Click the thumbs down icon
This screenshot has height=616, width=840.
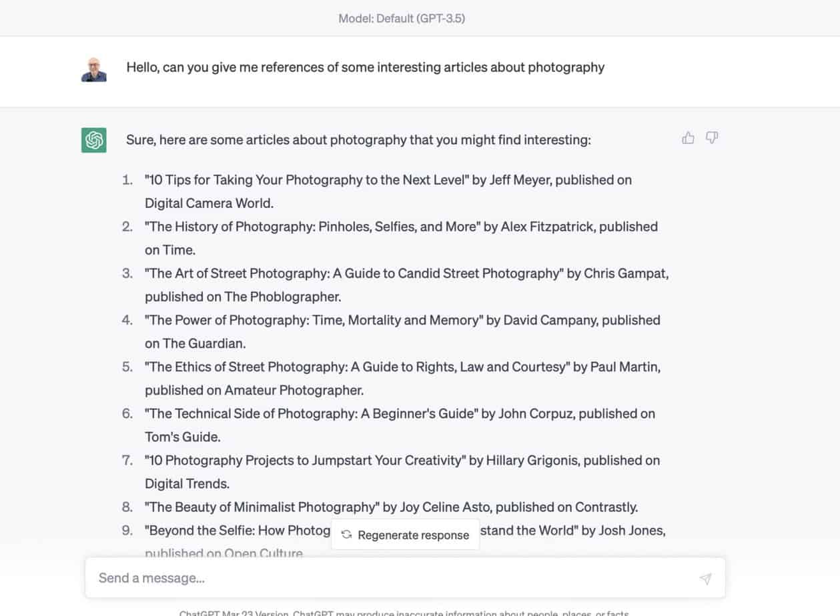point(712,138)
